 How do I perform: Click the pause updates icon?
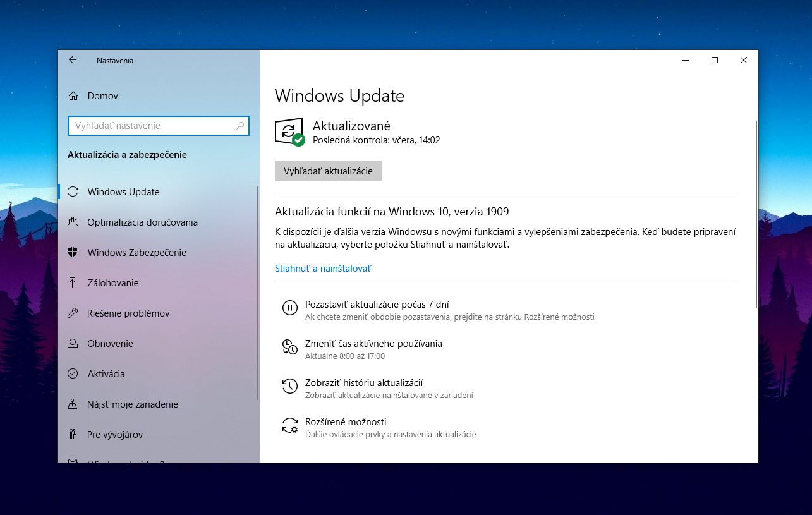(289, 308)
